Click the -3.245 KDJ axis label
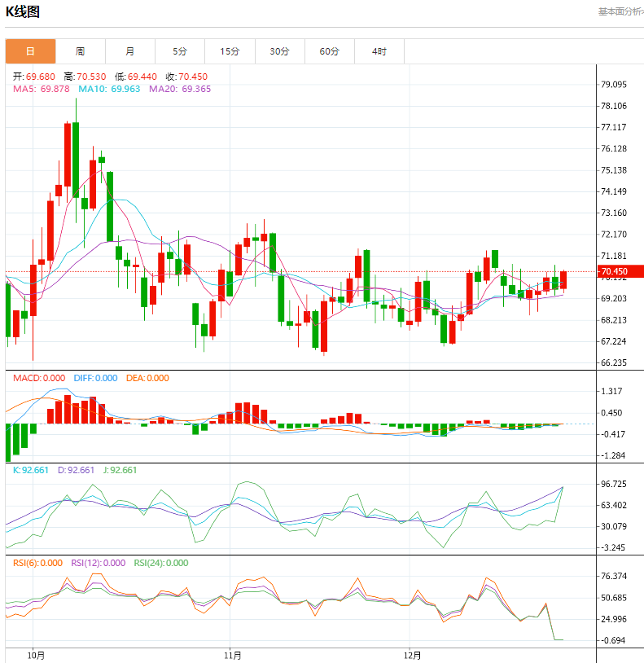 coord(613,547)
